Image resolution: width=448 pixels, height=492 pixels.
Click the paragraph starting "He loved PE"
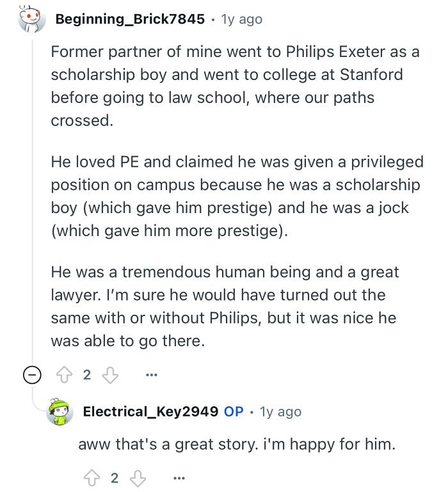(236, 196)
